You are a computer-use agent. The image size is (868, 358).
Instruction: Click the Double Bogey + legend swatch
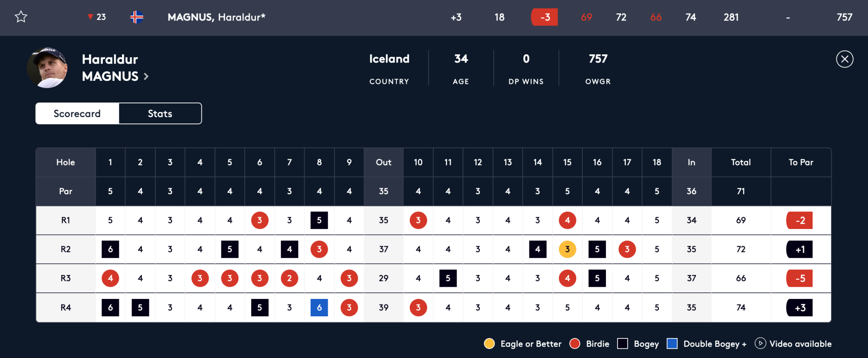point(672,344)
